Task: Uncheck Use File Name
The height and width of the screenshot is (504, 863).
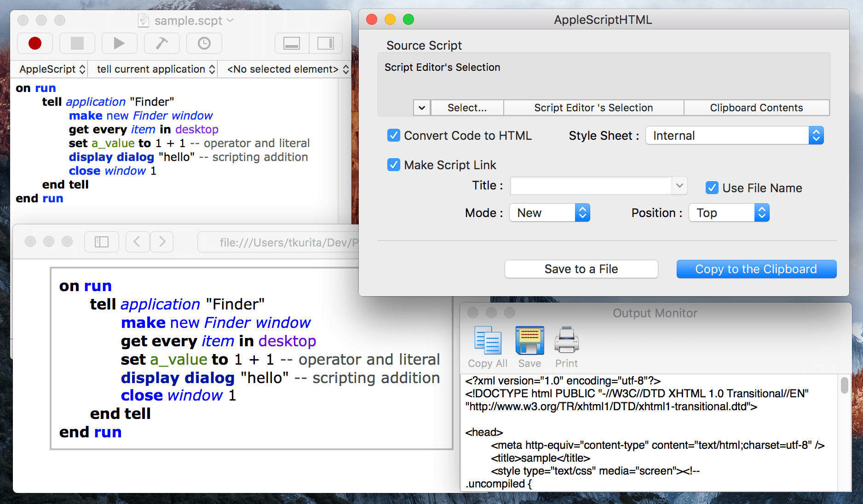Action: pyautogui.click(x=712, y=188)
